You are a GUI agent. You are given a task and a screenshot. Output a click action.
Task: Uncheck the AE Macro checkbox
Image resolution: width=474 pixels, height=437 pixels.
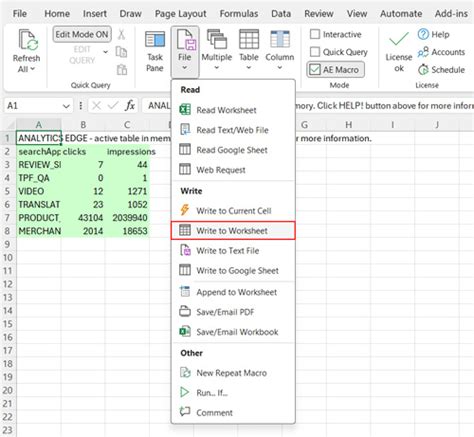click(315, 69)
